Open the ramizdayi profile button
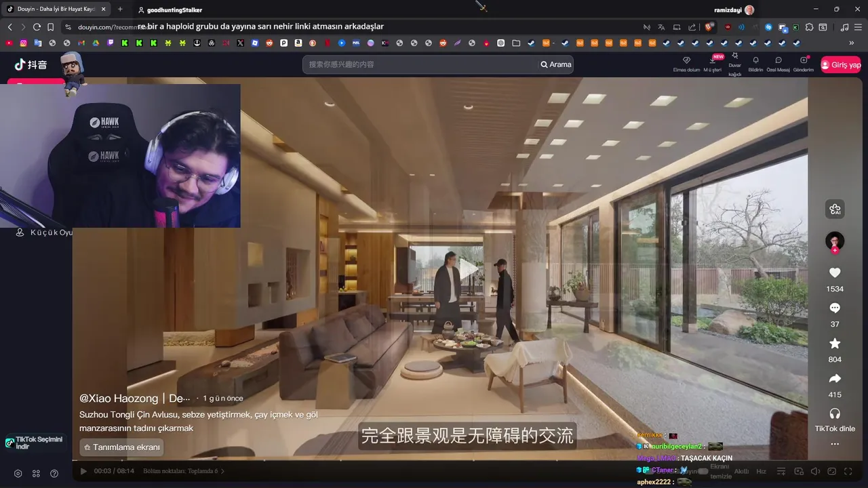Image resolution: width=868 pixels, height=488 pixels. 734,9
